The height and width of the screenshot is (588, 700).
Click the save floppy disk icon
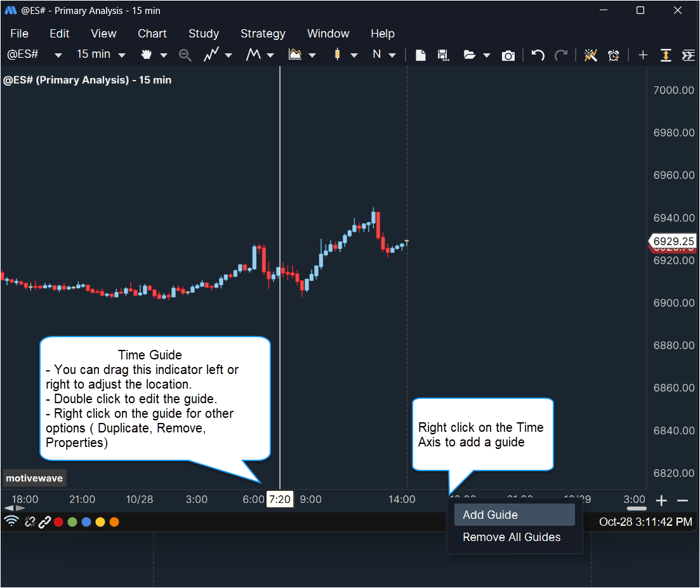pyautogui.click(x=443, y=55)
